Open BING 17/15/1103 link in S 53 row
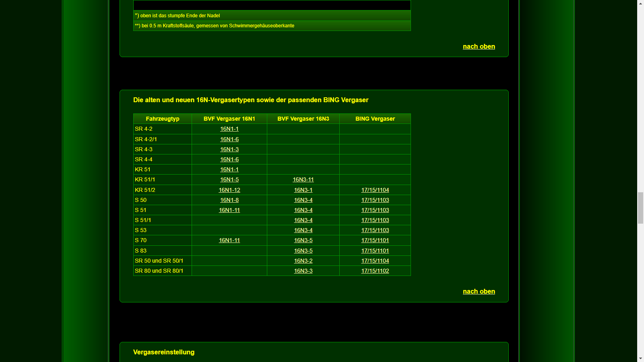This screenshot has height=362, width=644. point(375,230)
